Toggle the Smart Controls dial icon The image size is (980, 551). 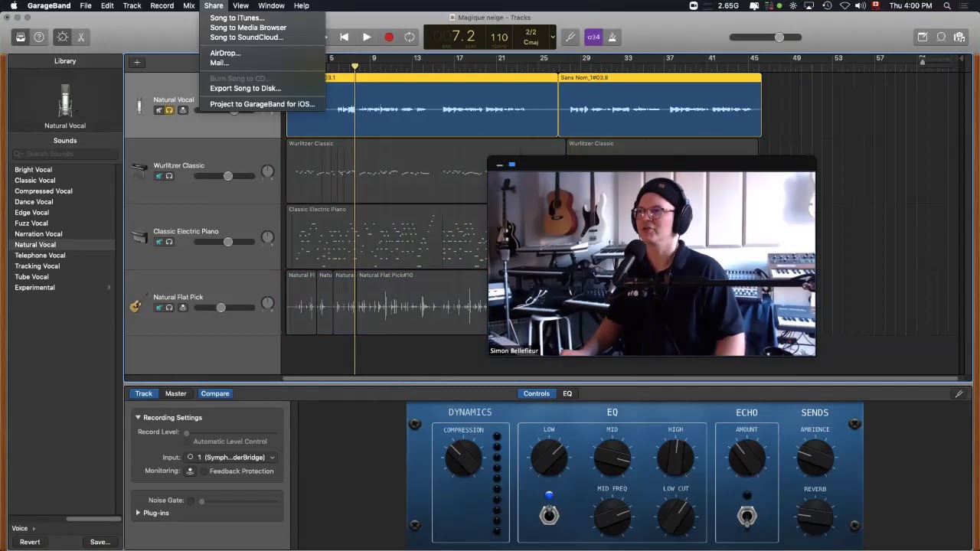(x=62, y=37)
